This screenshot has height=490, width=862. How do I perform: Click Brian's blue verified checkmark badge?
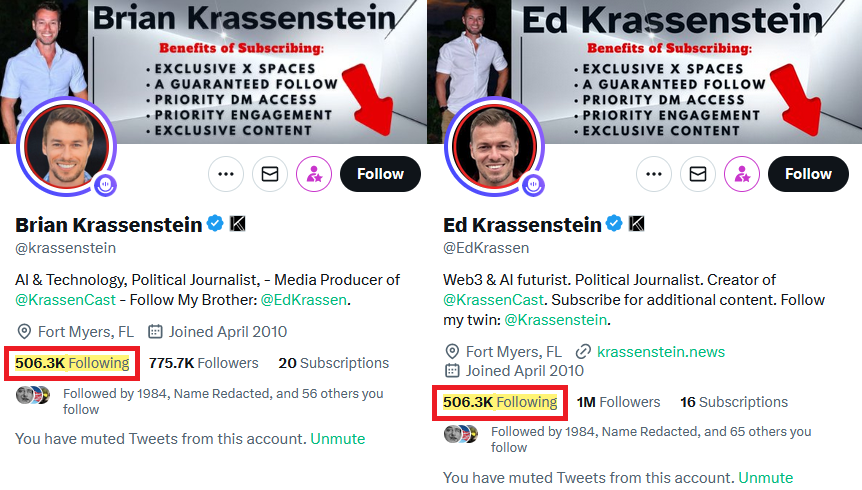click(215, 224)
